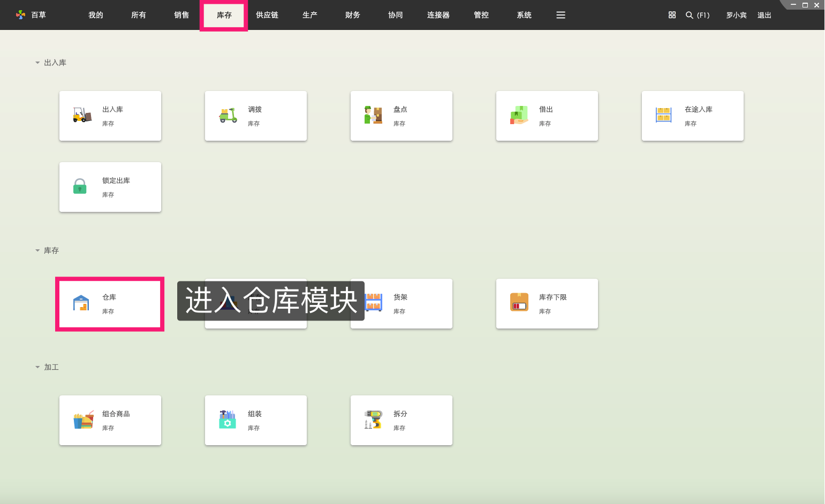The image size is (825, 504).
Task: Open the 组合商品 bundle products module
Action: tap(110, 420)
